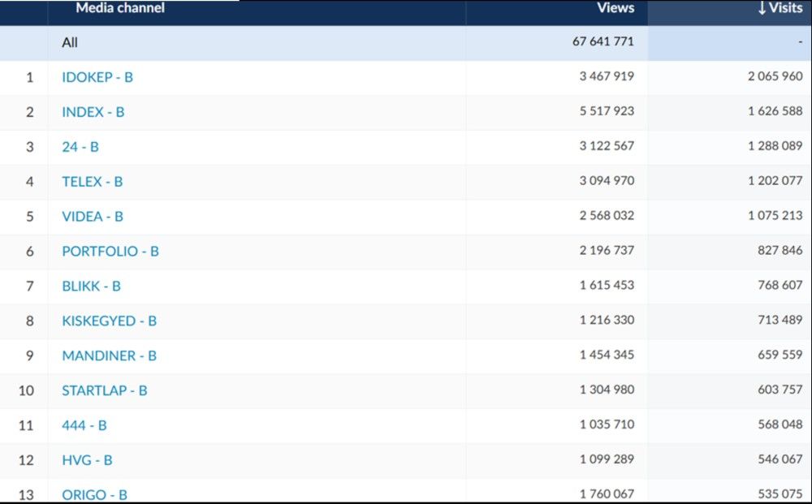The height and width of the screenshot is (504, 812).
Task: Select TELEX views value 3 094 970
Action: 607,181
